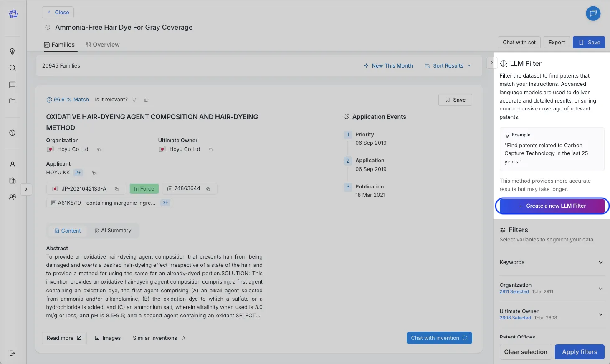Open Similar inventions link
The height and width of the screenshot is (364, 610).
point(159,338)
